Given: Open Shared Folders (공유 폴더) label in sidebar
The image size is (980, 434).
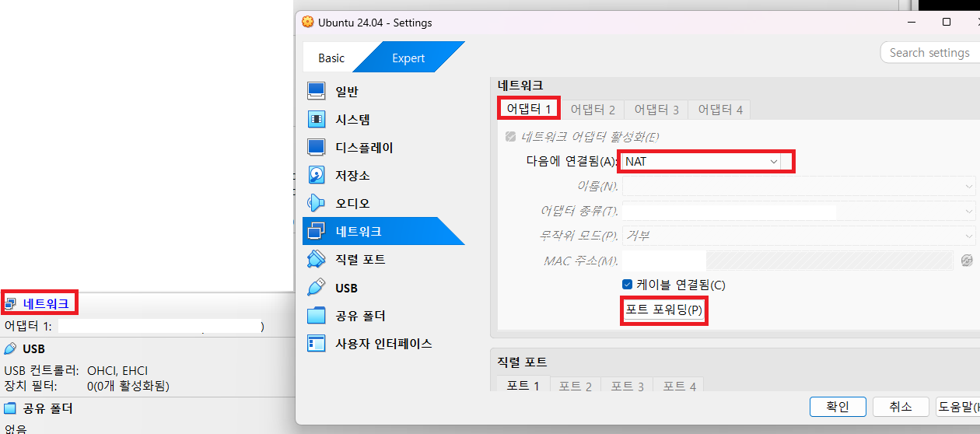Looking at the screenshot, I should 360,316.
